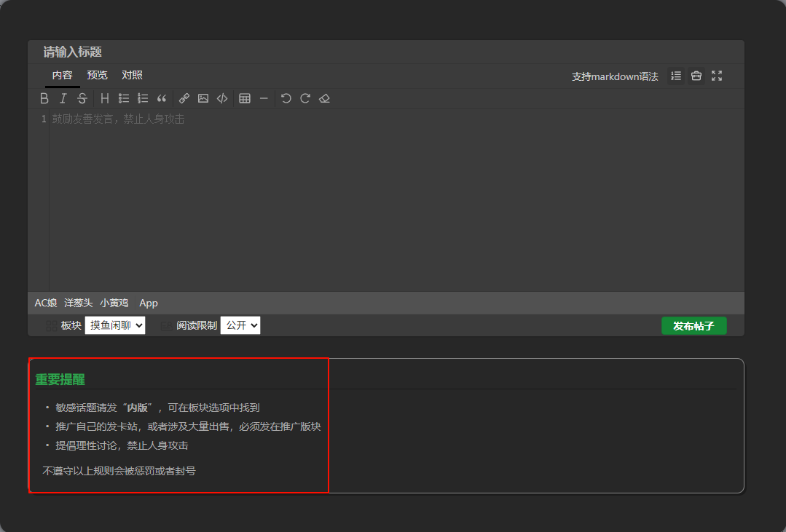The width and height of the screenshot is (786, 532).
Task: Undo the last edit
Action: (286, 99)
